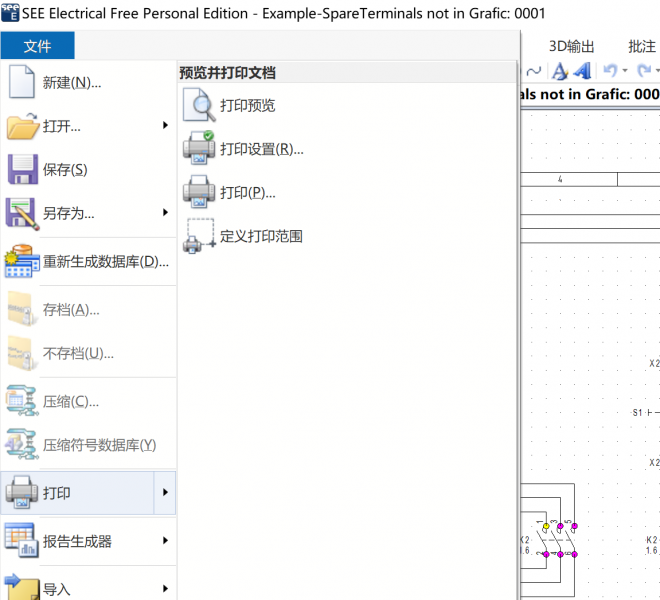
Task: Click the archive folder icon next to 存档(A)
Action: click(21, 309)
